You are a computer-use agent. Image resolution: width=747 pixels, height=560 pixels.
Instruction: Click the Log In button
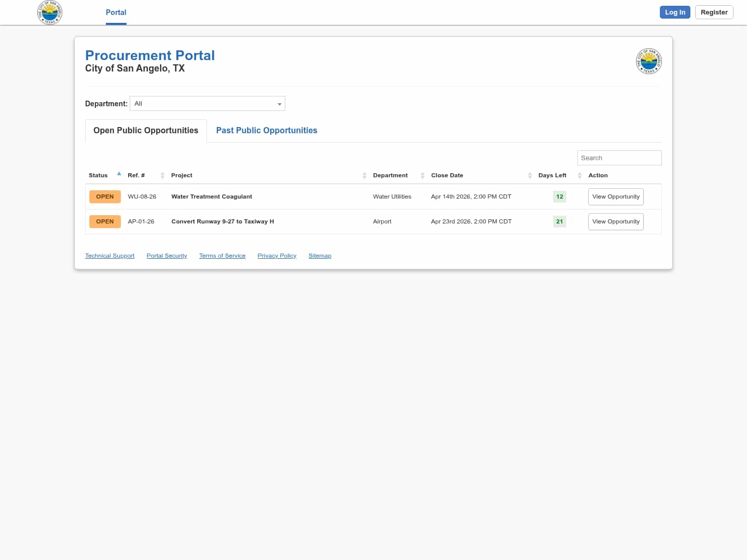674,12
